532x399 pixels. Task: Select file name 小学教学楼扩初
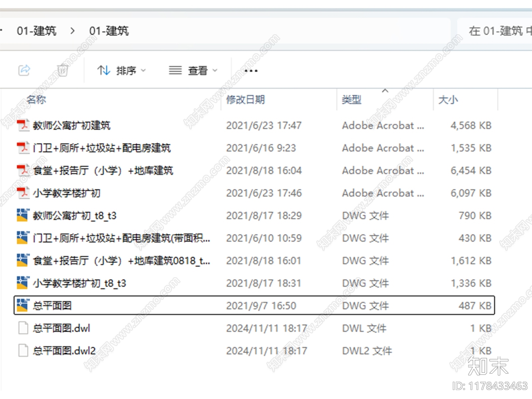66,193
